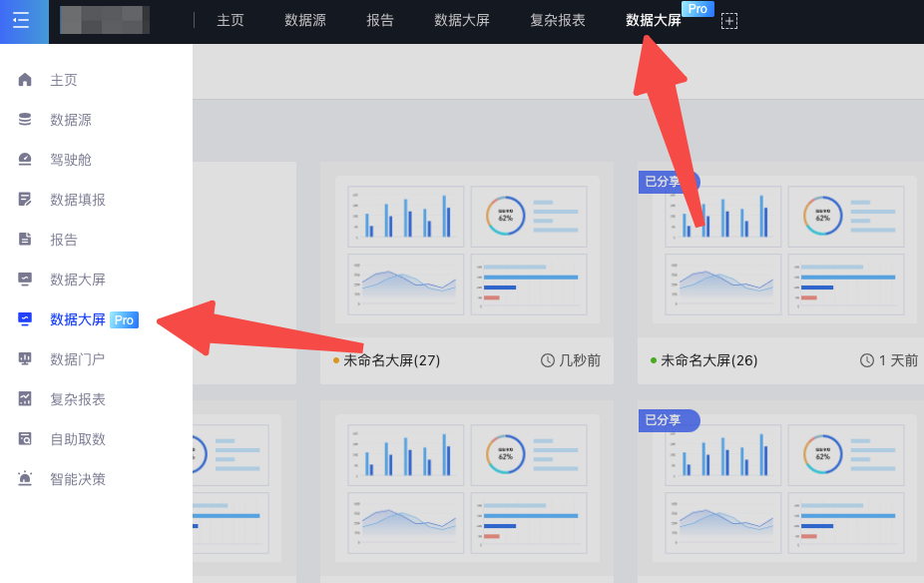Screen dimensions: 924x583
Task: Select 报告 in the top navigation bar
Action: 380,20
